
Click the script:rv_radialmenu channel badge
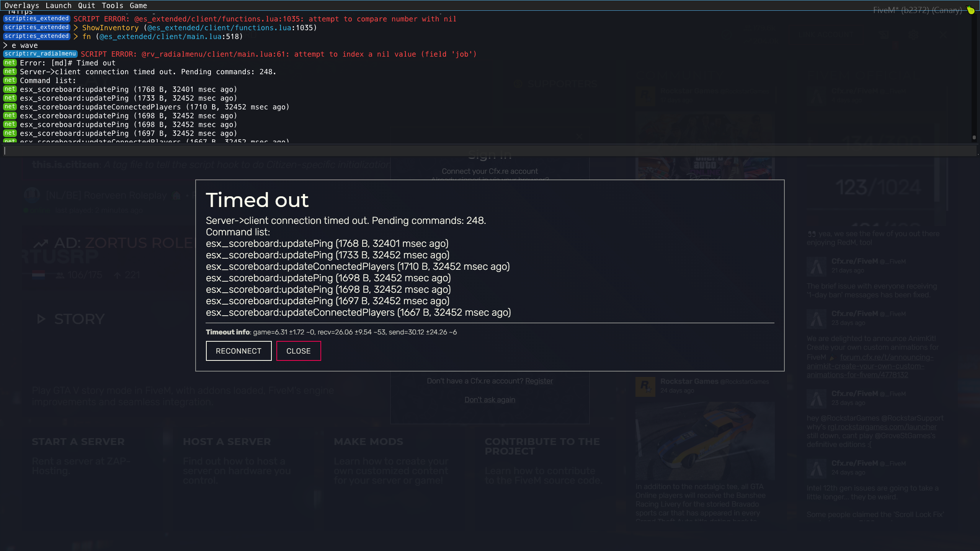pyautogui.click(x=40, y=54)
